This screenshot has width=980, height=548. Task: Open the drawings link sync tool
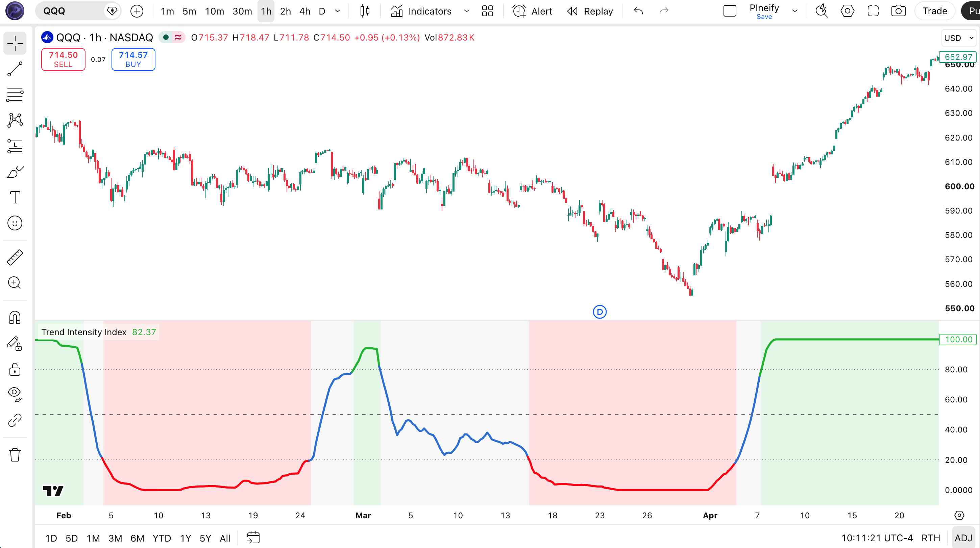click(15, 420)
